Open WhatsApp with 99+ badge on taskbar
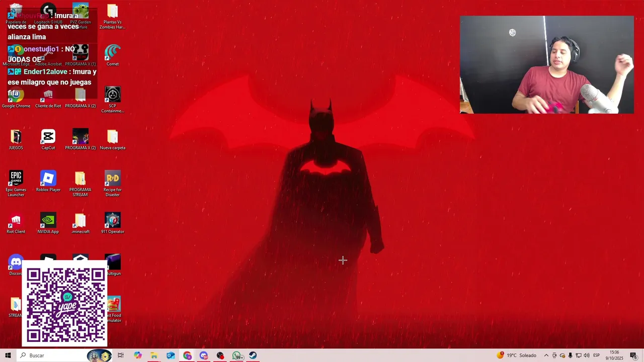The image size is (644, 362). point(237,355)
